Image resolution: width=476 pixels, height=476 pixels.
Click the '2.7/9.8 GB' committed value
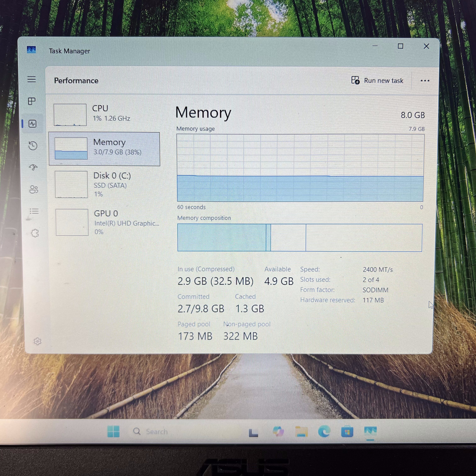[x=201, y=309]
